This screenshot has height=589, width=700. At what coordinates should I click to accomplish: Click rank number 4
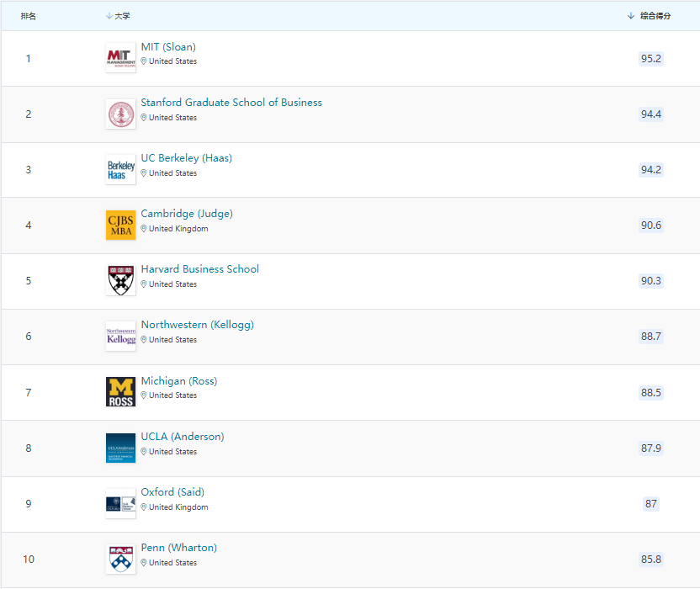29,225
